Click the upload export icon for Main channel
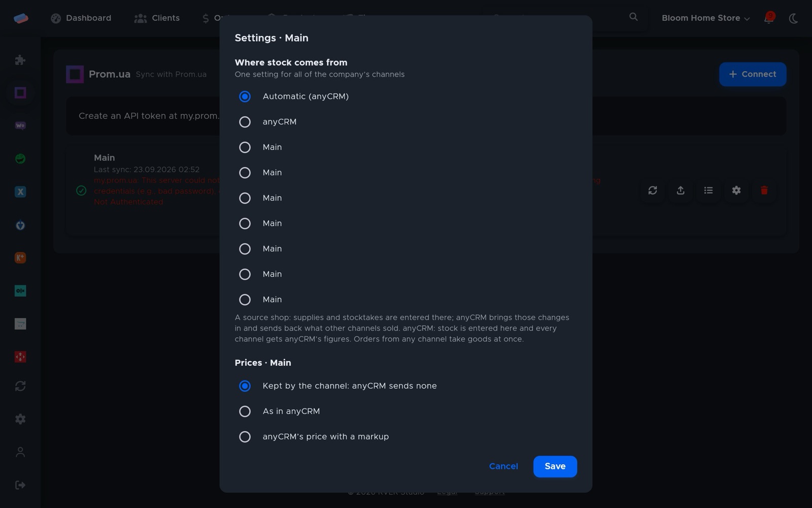This screenshot has height=508, width=812. click(x=681, y=190)
